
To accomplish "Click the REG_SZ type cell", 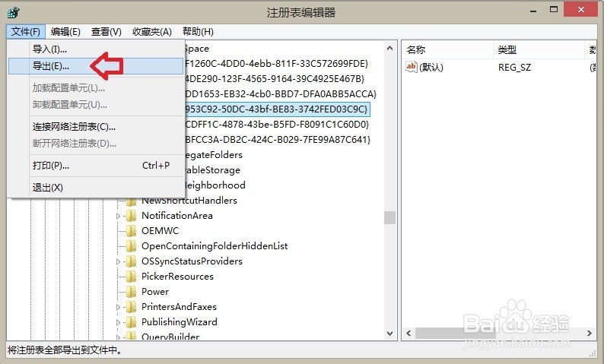I will [515, 68].
